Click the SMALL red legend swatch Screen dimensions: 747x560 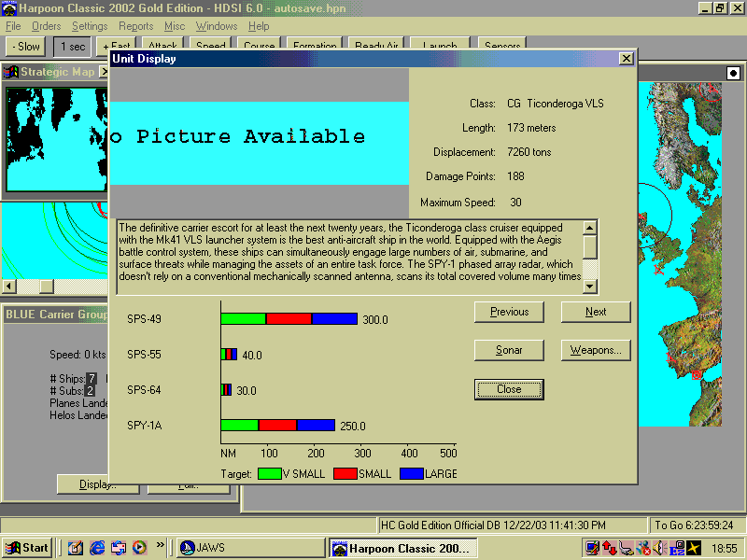tap(345, 474)
